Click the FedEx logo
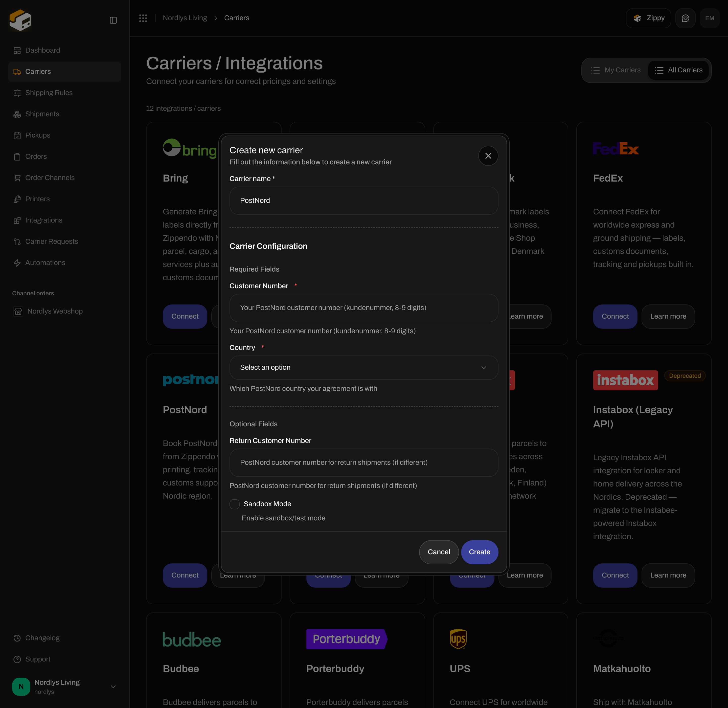Screen dimensions: 728x708 click(616, 149)
